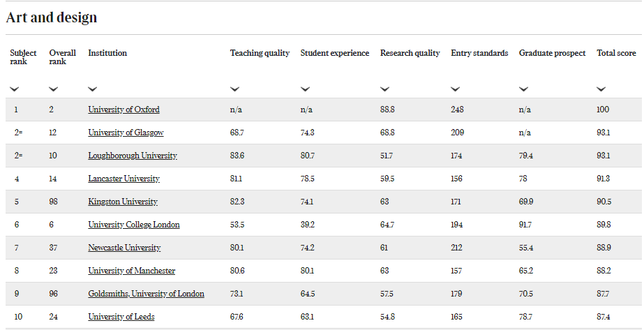Sort with the Research quality chevron
Image resolution: width=644 pixels, height=330 pixels.
385,89
